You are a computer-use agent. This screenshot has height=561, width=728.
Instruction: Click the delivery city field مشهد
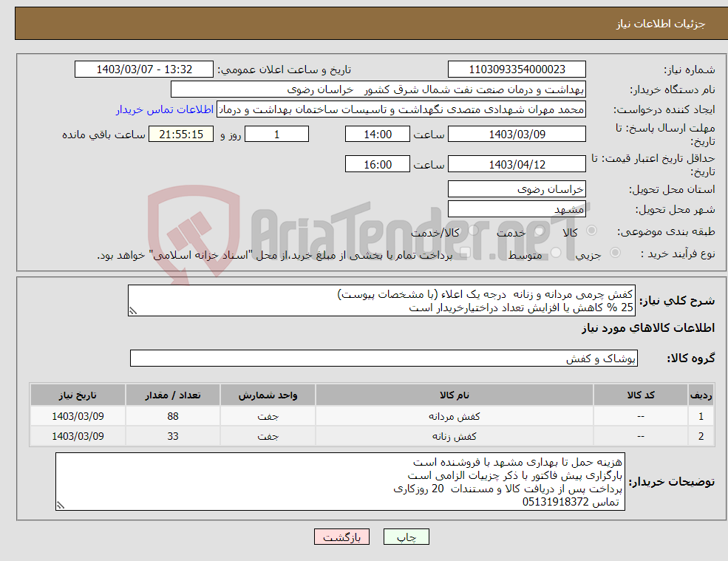(x=517, y=209)
